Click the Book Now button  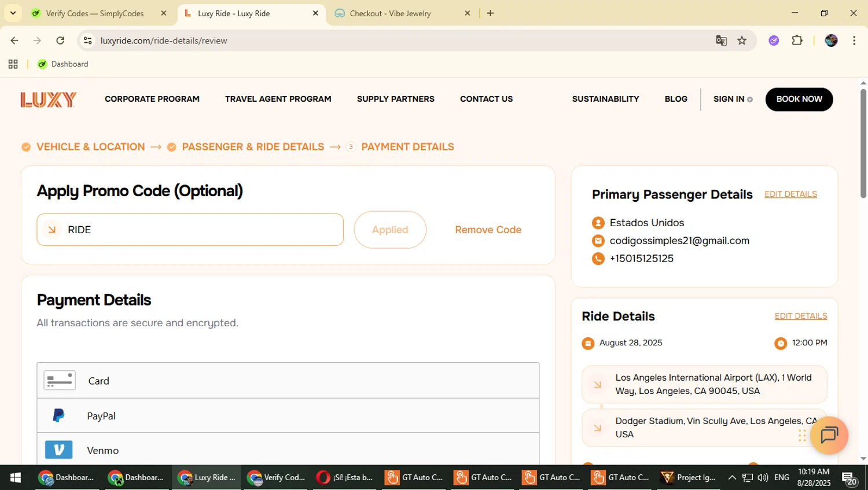pyautogui.click(x=799, y=99)
